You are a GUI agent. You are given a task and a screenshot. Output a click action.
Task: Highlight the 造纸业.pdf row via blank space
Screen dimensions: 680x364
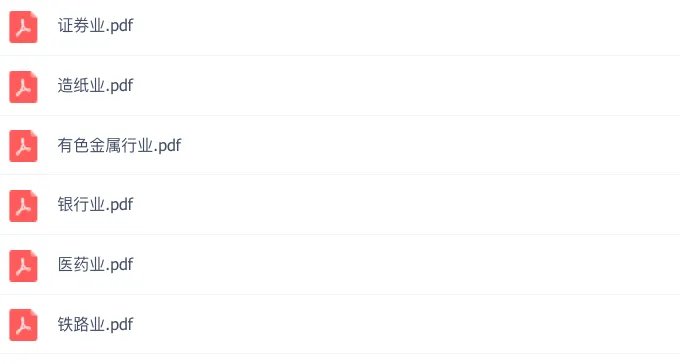[x=408, y=86]
